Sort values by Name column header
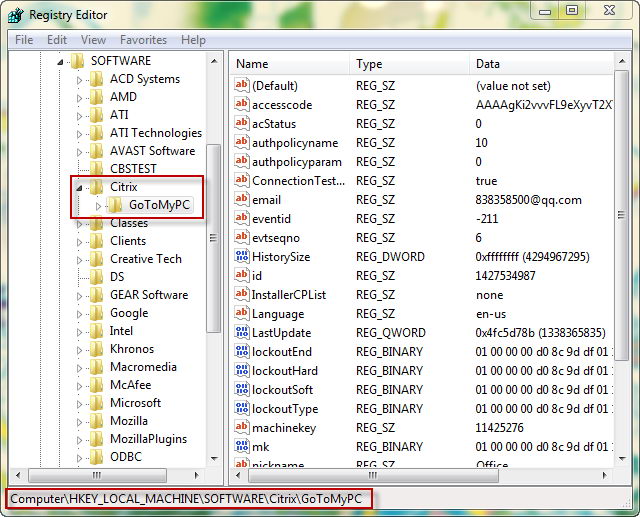 (290, 64)
